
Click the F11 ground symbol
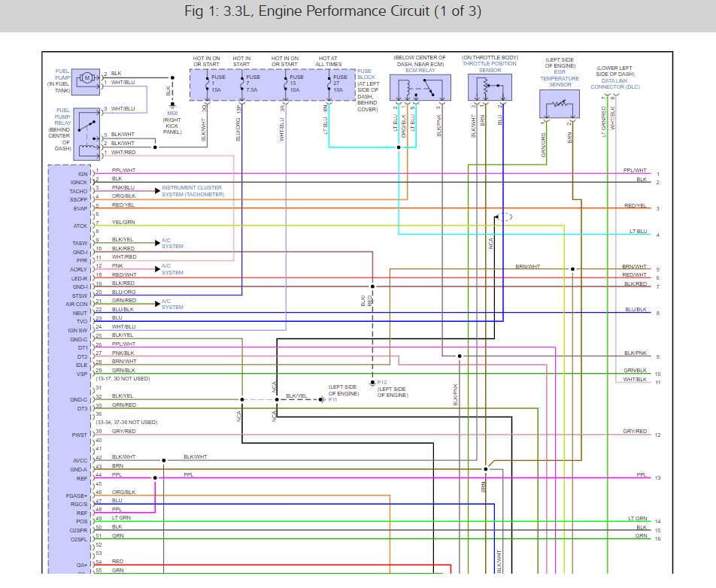tap(323, 399)
